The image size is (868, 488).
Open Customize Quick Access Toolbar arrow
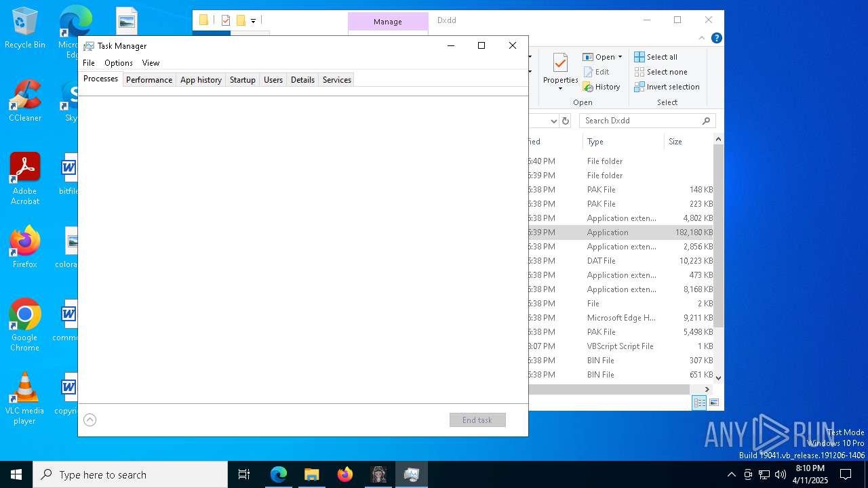coord(253,21)
